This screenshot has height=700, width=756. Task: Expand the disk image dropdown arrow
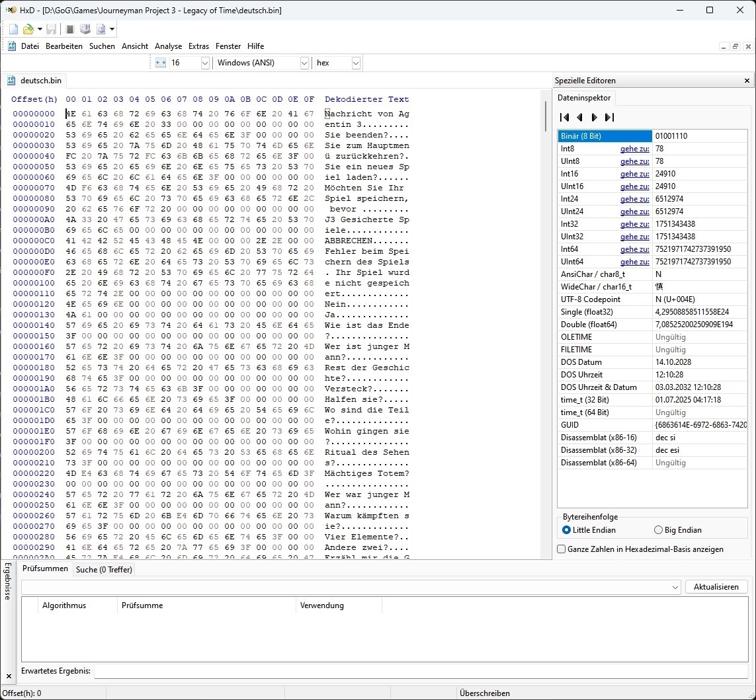click(x=112, y=29)
